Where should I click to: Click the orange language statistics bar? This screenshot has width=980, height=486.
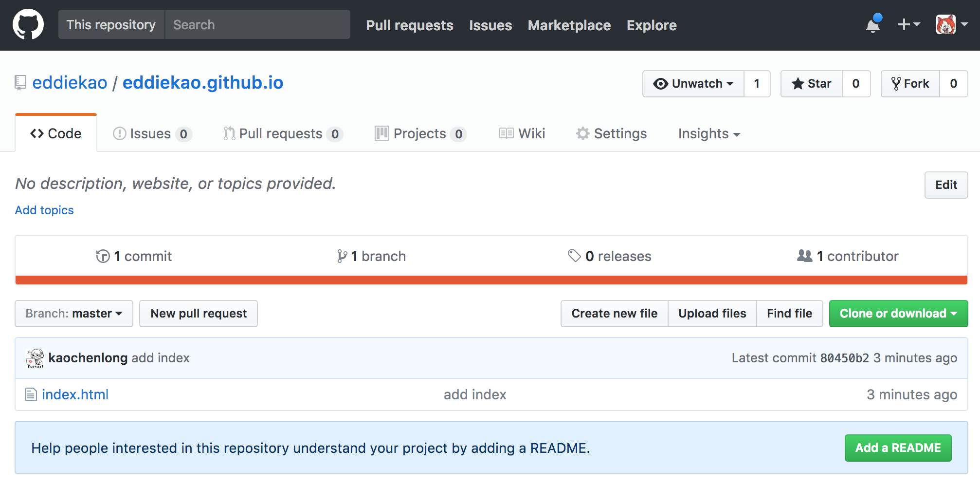coord(490,279)
